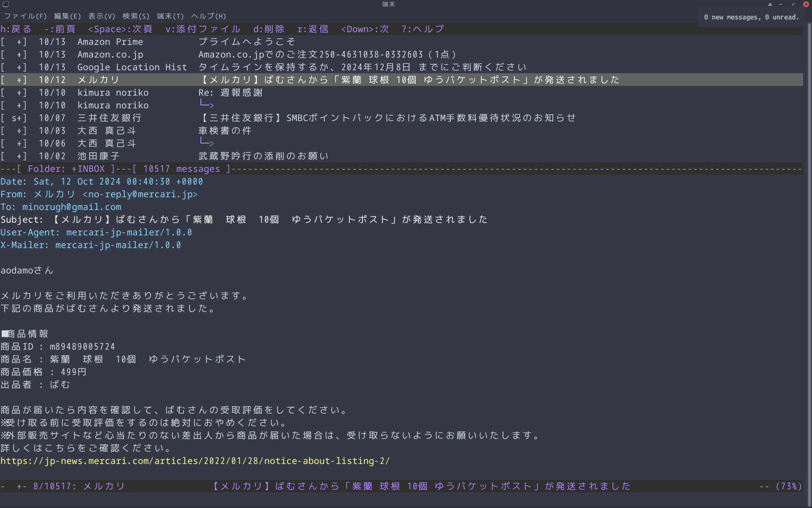Viewport: 812px width, 508px height.
Task: Click the mercari notice-about-listing URL
Action: click(x=195, y=461)
